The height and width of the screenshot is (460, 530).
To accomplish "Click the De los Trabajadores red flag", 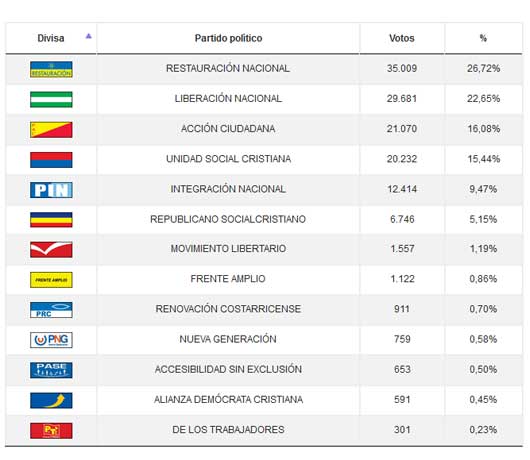I will (51, 431).
